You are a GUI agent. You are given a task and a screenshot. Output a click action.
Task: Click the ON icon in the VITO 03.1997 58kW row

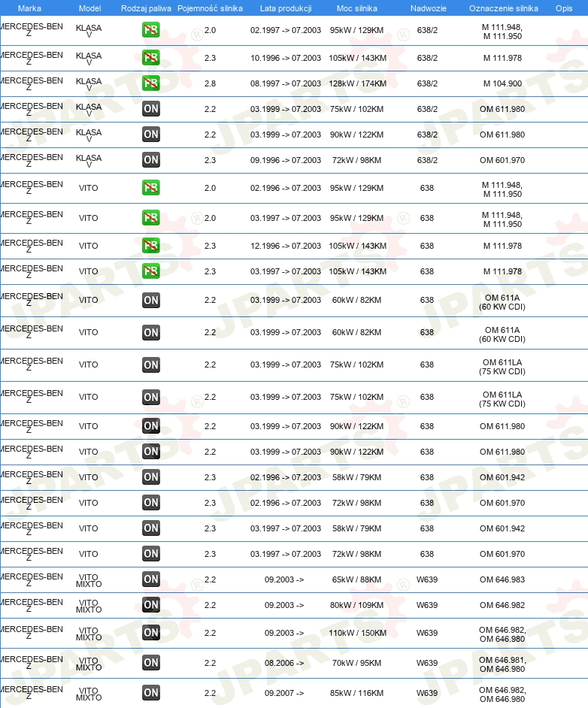tap(151, 528)
